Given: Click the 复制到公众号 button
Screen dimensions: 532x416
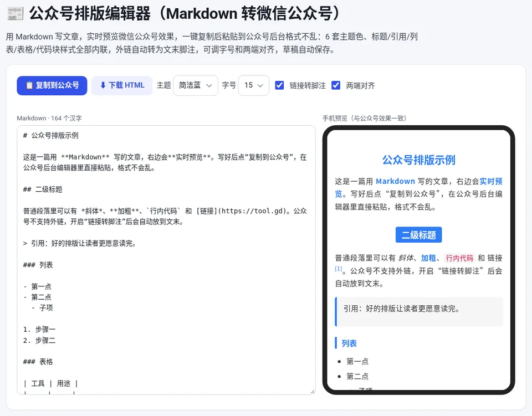Looking at the screenshot, I should click(x=52, y=85).
